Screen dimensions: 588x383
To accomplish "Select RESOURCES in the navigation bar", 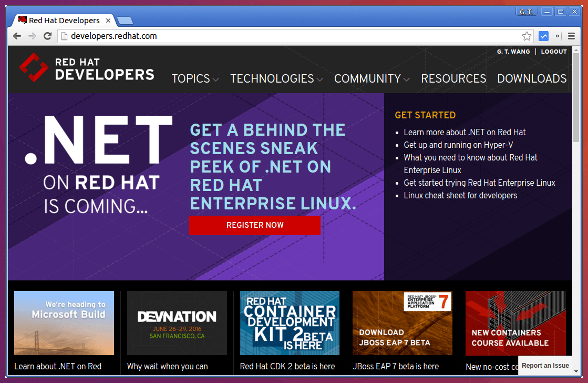I will pyautogui.click(x=453, y=78).
